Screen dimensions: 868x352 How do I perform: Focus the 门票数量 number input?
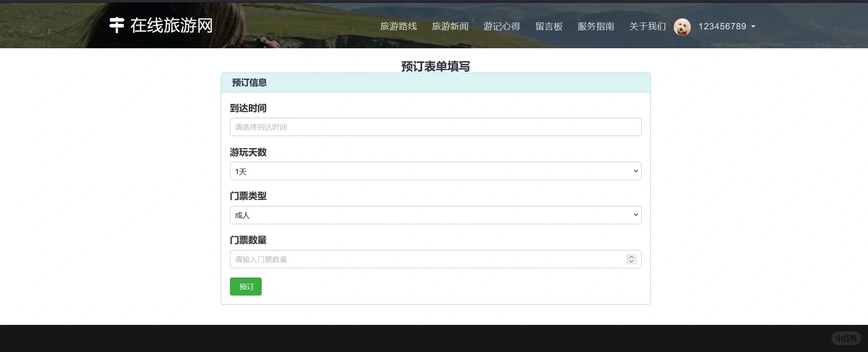pos(436,259)
